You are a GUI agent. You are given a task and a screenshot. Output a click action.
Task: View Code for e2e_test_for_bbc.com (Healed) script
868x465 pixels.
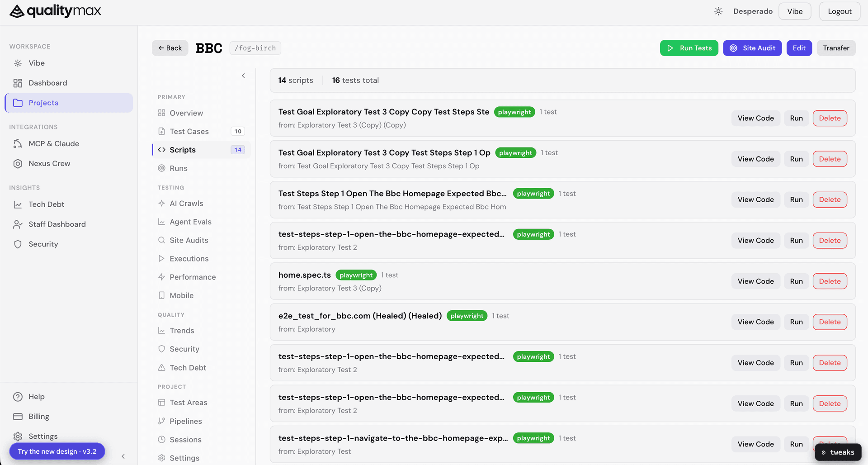755,322
